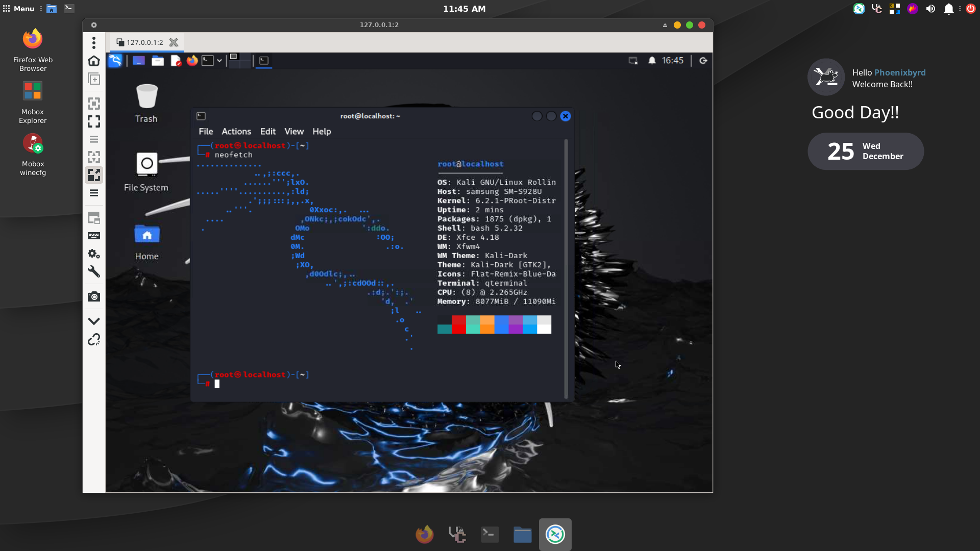Image resolution: width=980 pixels, height=551 pixels.
Task: Open VNC settings via the gear icon
Action: 94,254
